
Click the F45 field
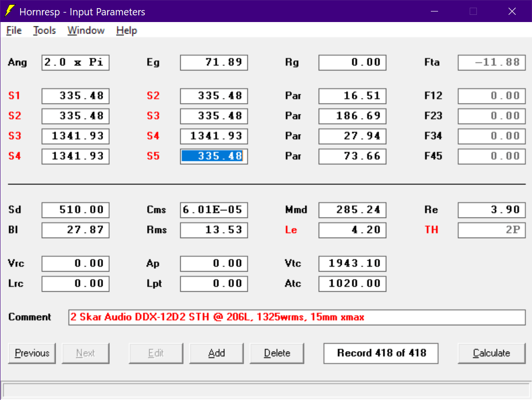pyautogui.click(x=492, y=156)
